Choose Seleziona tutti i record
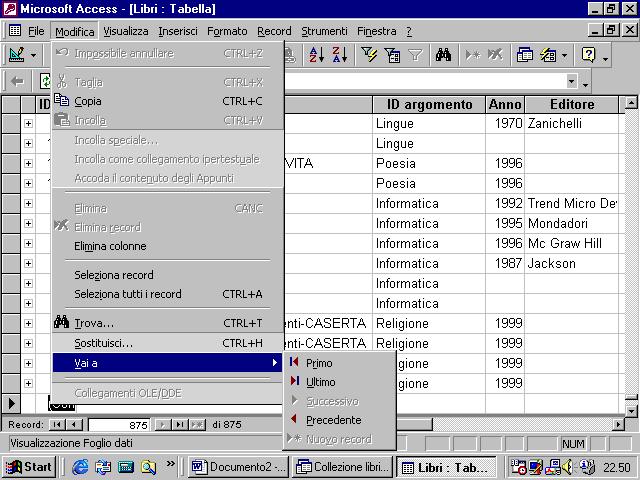This screenshot has height=480, width=640. 167,294
